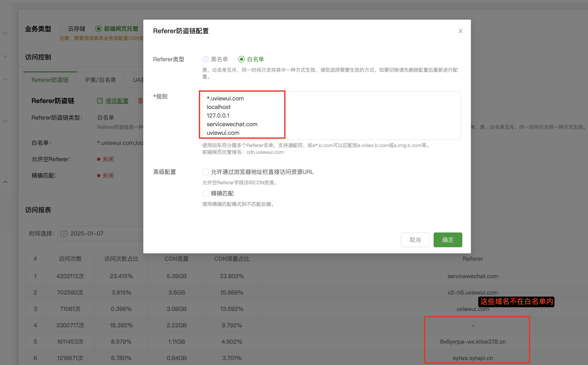Click the 8v6yvrpa-wx.klive378.cn referer cell
Viewport: 588px width, 365px height.
pyautogui.click(x=473, y=342)
